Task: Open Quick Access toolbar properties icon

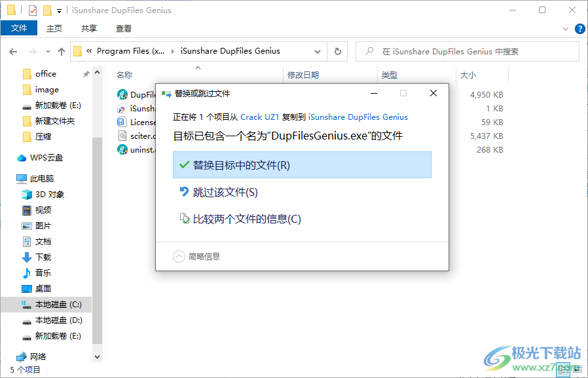Action: pos(33,10)
